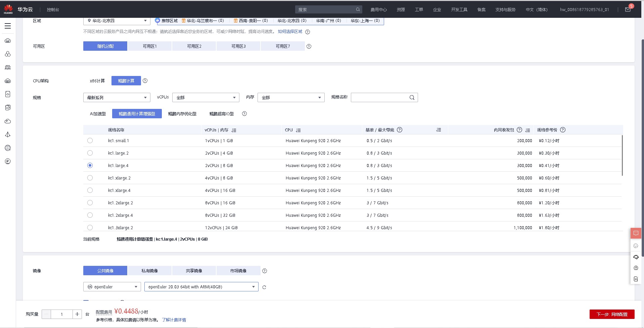Viewport: 644px width, 328px height.
Task: Open the customer service headset icon
Action: tap(636, 257)
